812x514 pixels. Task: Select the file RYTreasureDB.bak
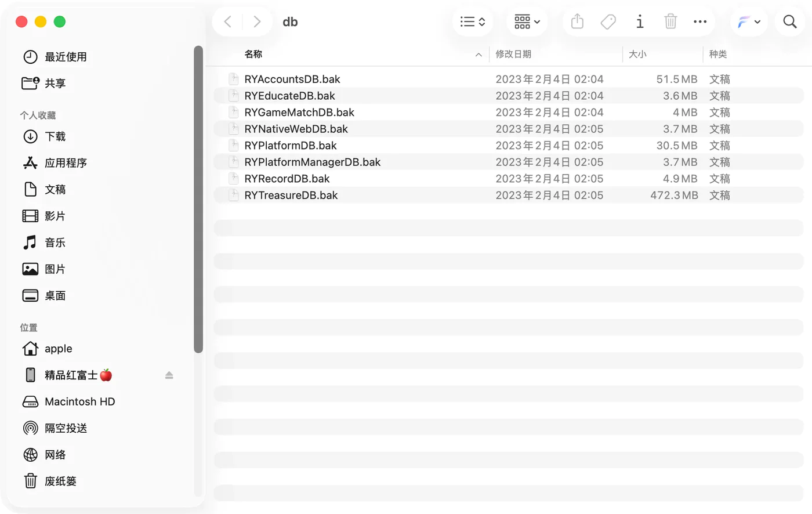[509, 196]
